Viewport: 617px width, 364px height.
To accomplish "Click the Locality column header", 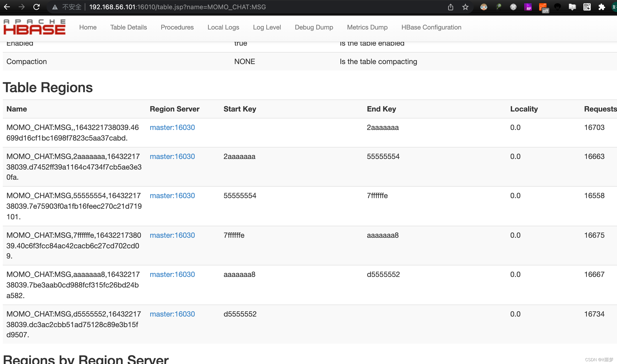I will pyautogui.click(x=524, y=109).
